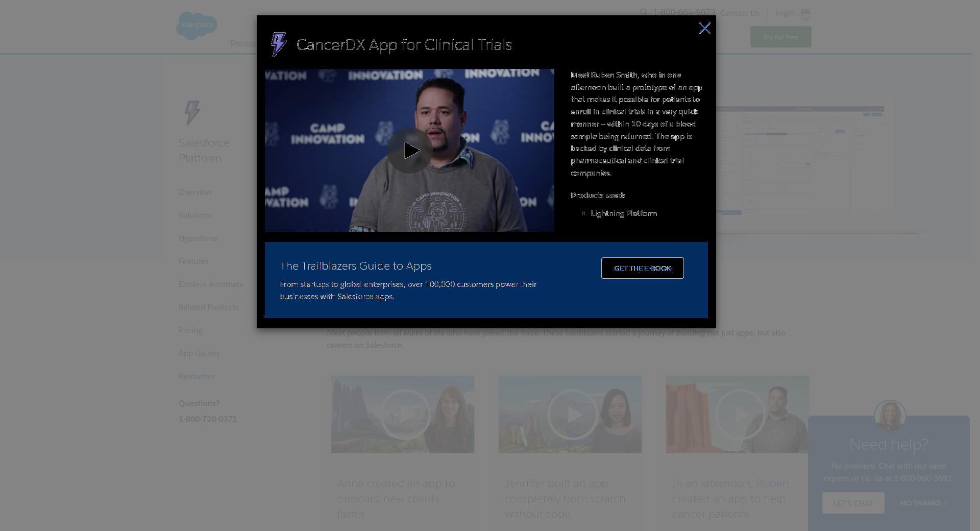Click The Trailblazers Guide to Apps heading

point(356,266)
